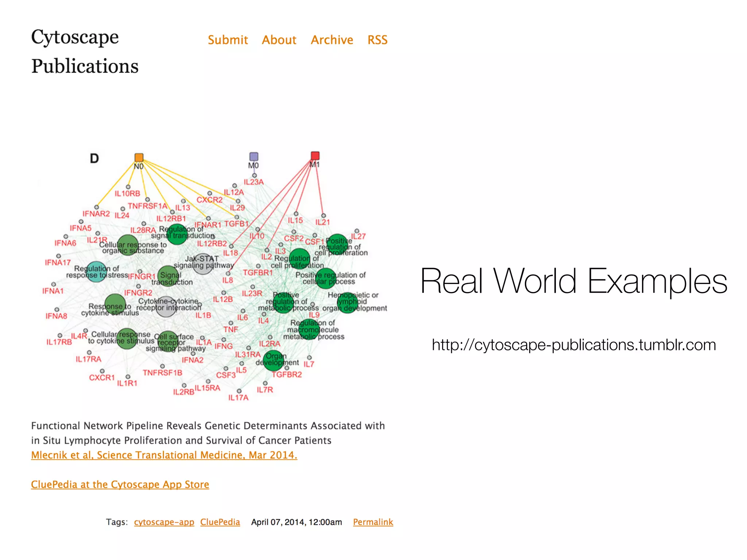Click the post date April 07, 2014
This screenshot has height=560, width=747.
297,522
